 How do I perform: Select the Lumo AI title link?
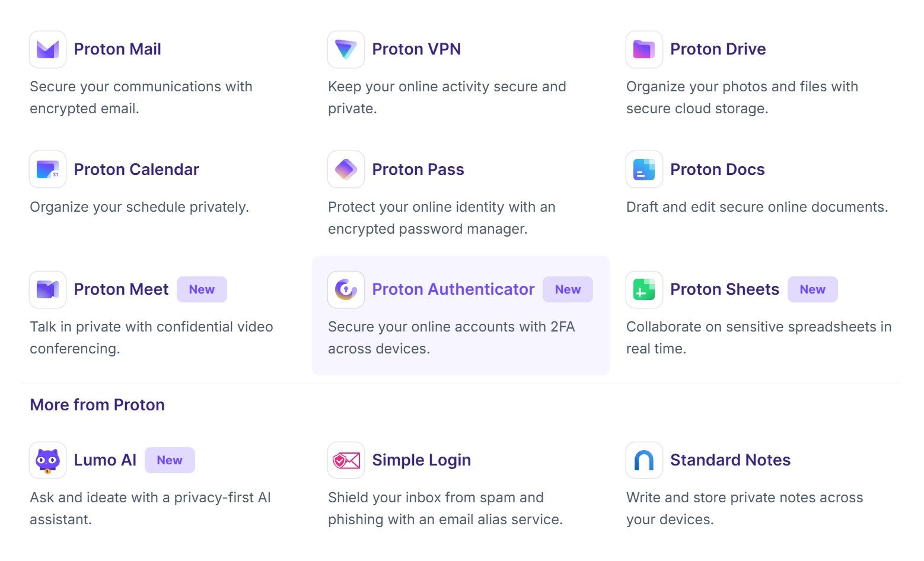point(105,460)
